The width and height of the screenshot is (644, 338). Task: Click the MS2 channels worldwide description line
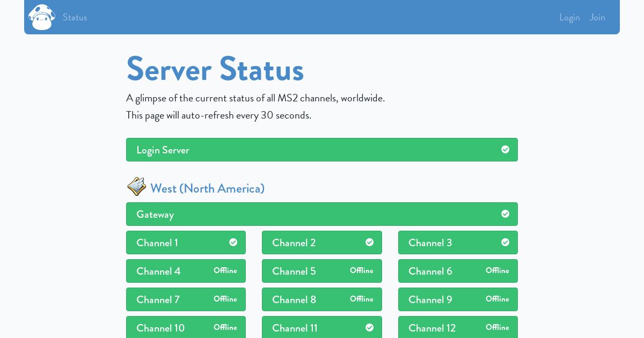point(255,98)
